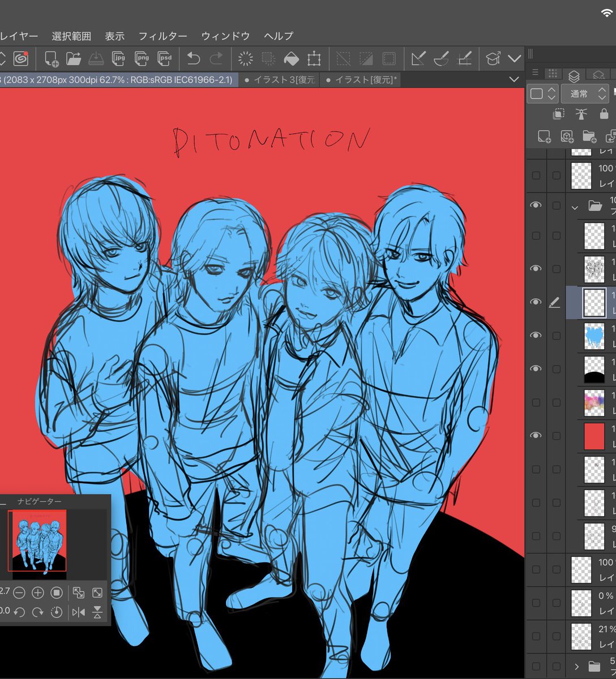The width and height of the screenshot is (616, 679).
Task: Export the image as png
Action: click(x=142, y=58)
